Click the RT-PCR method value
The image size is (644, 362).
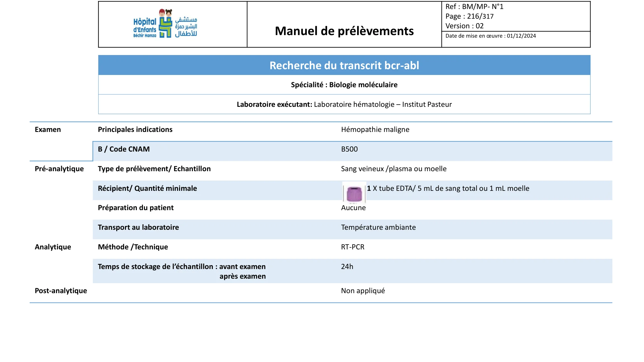[353, 247]
